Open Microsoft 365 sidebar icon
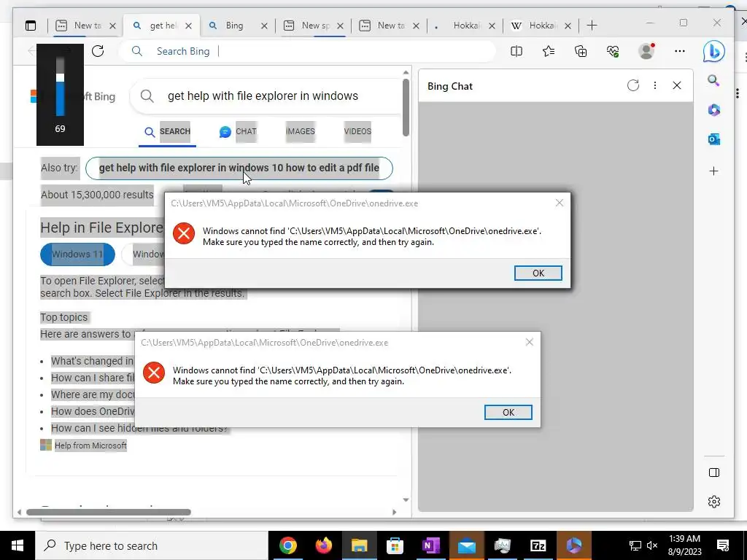This screenshot has width=747, height=560. (x=713, y=110)
